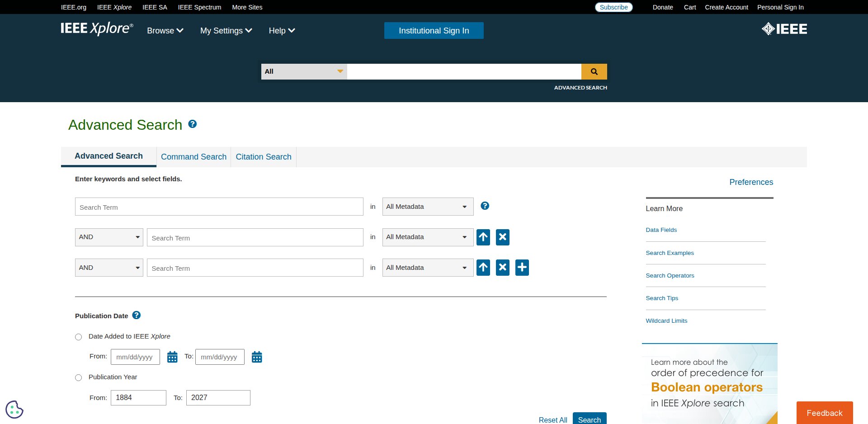Remove the third search row with X
This screenshot has height=424, width=868.
point(503,268)
